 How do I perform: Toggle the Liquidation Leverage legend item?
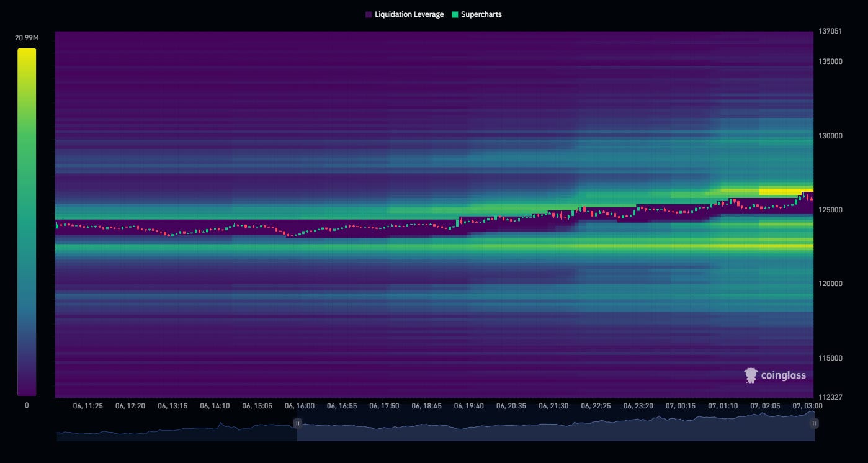405,14
